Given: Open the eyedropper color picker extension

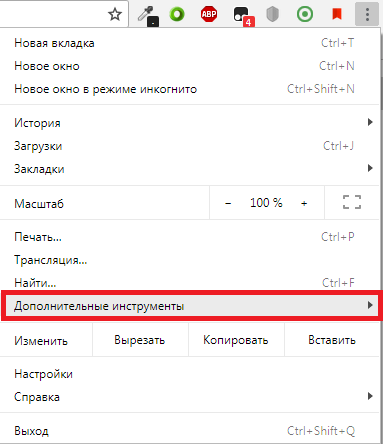Looking at the screenshot, I should click(x=148, y=15).
